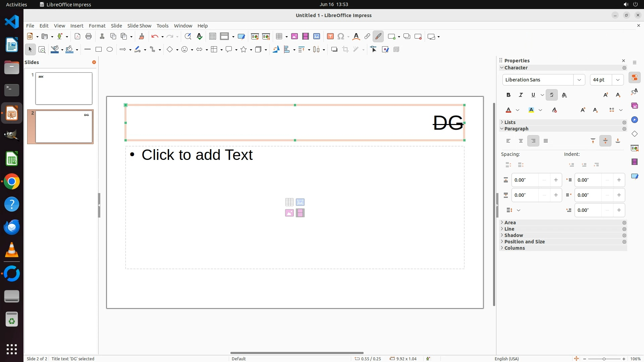Viewport: 644px width, 362px height.
Task: Open the font name dropdown list
Action: pyautogui.click(x=579, y=80)
